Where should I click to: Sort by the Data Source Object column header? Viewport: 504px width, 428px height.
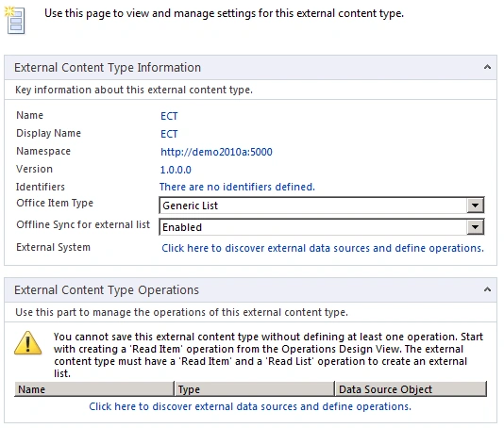411,389
